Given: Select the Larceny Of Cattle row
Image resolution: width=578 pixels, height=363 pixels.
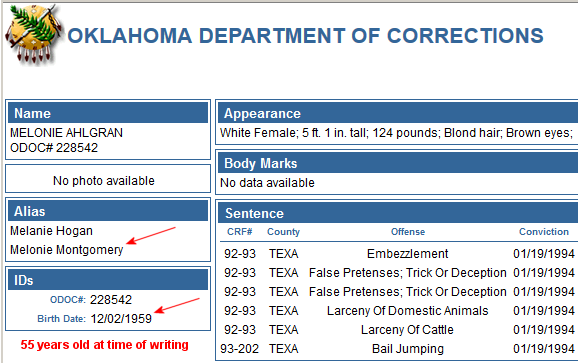Looking at the screenshot, I should tap(399, 329).
